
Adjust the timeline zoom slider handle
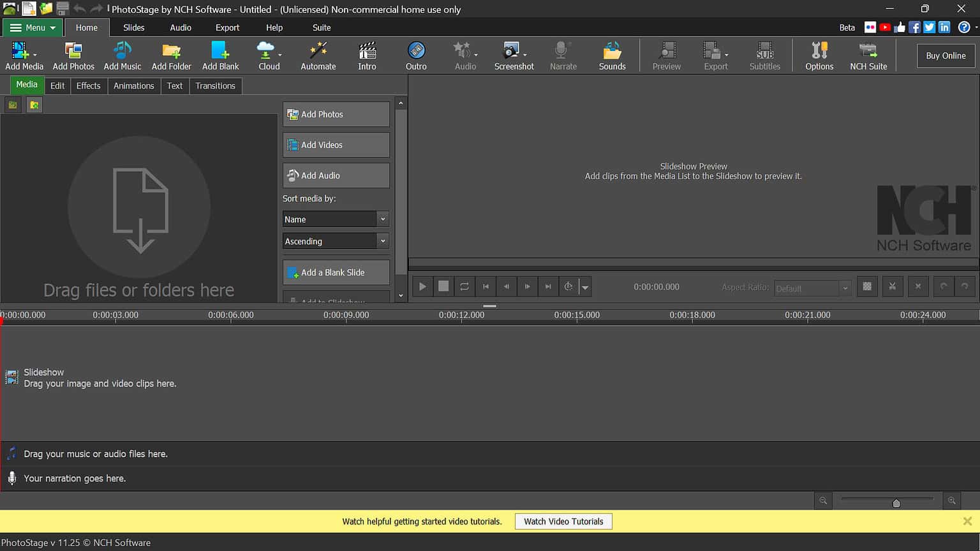pos(896,503)
